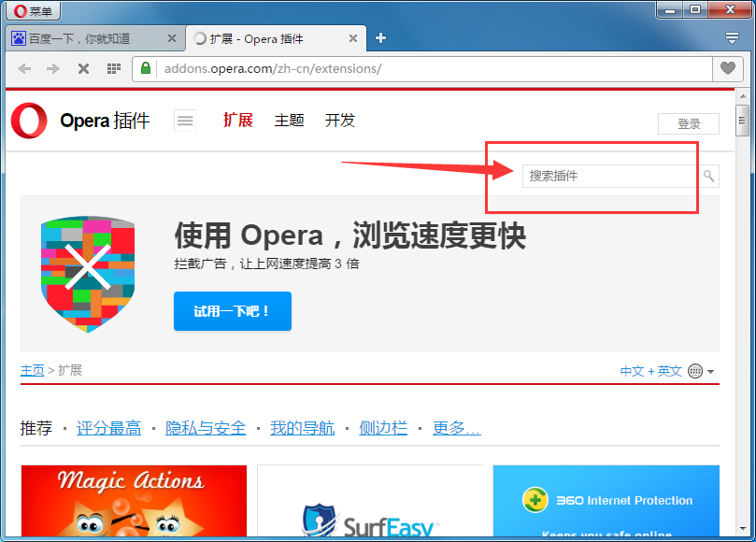The height and width of the screenshot is (542, 756).
Task: Select the 扩展 - Opera 插件 tab
Action: pyautogui.click(x=276, y=38)
